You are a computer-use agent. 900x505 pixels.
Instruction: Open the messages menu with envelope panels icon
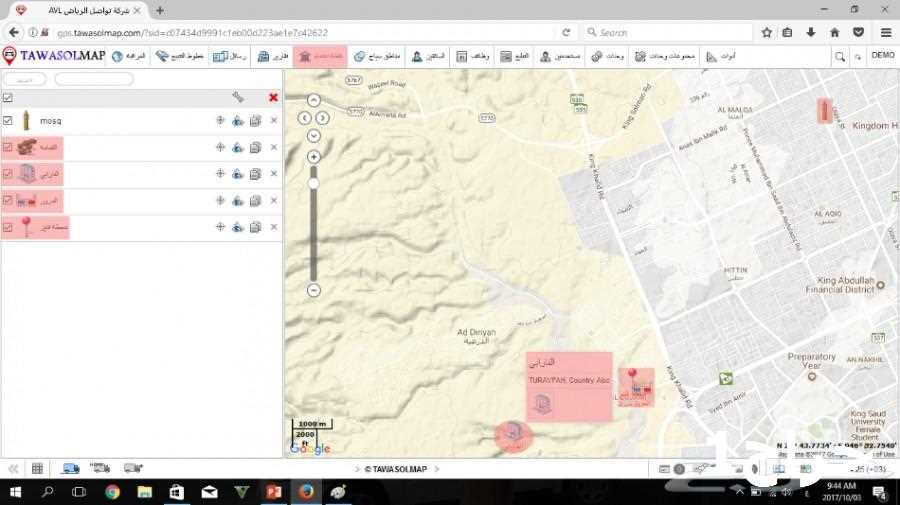click(230, 56)
